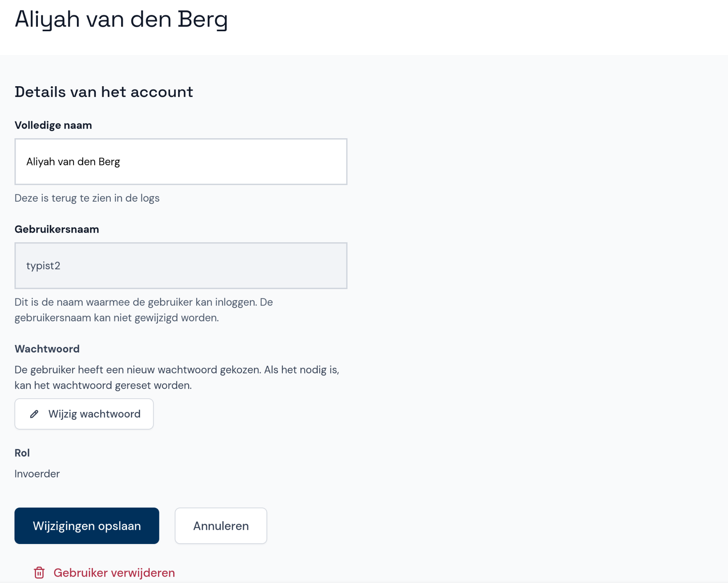
Task: Click the Invoerder role text
Action: [37, 474]
